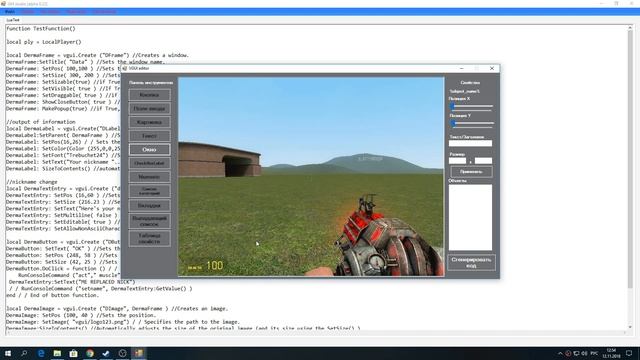Open the Файл menu
This screenshot has width=640, height=360.
[x=10, y=12]
